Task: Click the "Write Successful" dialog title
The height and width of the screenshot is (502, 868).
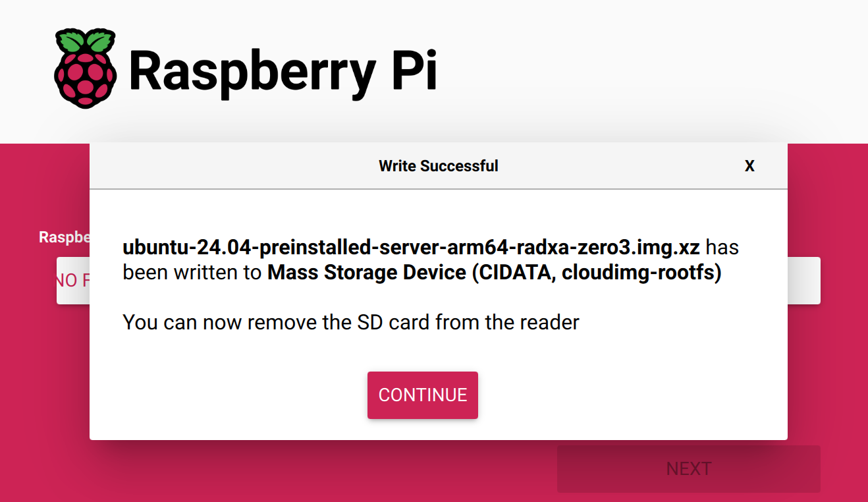Action: (x=439, y=166)
